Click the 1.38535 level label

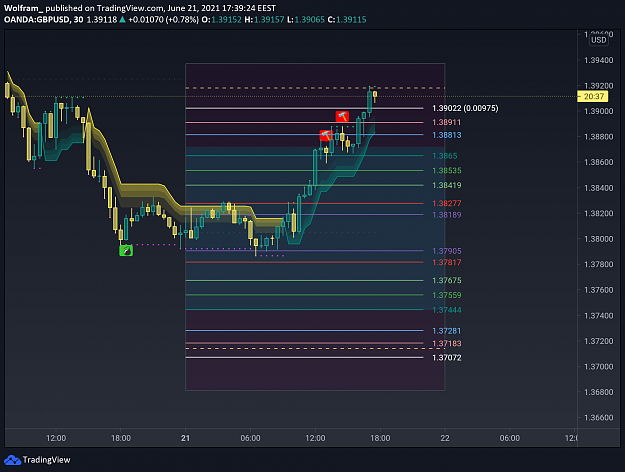click(x=446, y=171)
